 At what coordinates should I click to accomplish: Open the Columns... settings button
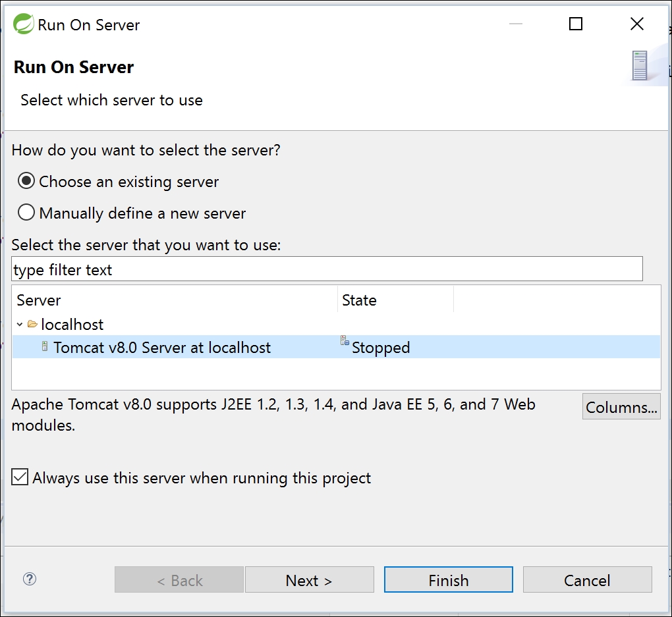(621, 407)
